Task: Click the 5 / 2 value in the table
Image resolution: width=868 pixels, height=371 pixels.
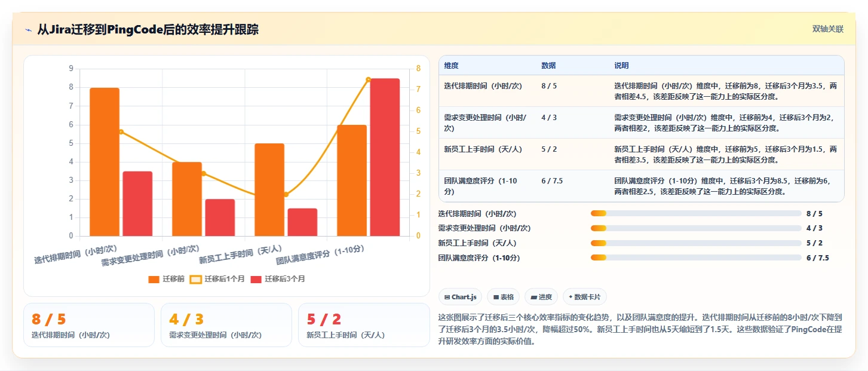Action: [549, 149]
